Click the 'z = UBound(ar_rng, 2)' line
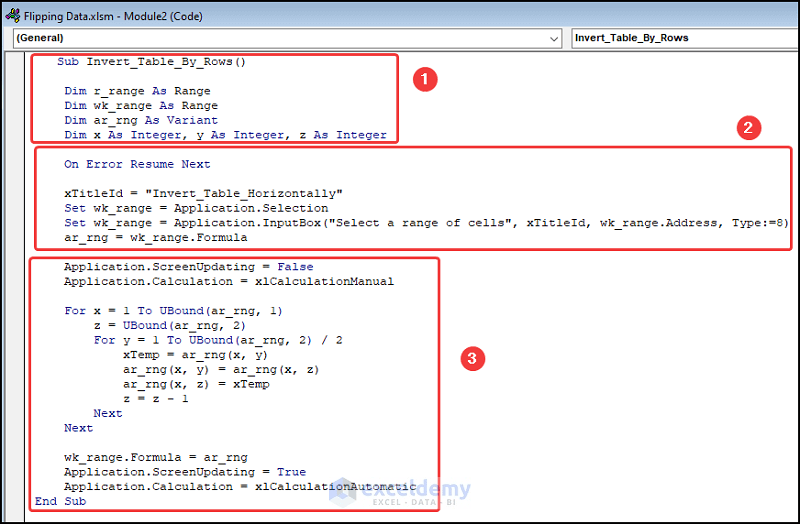 (170, 326)
